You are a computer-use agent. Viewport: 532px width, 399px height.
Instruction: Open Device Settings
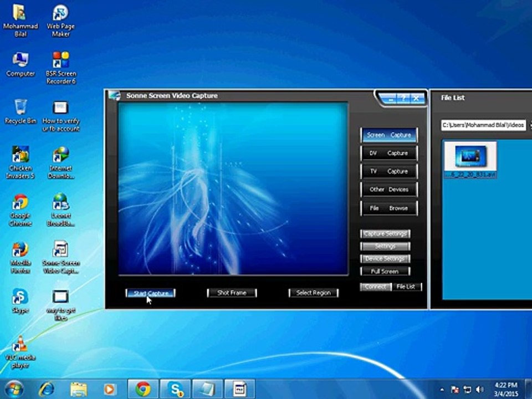coord(385,259)
